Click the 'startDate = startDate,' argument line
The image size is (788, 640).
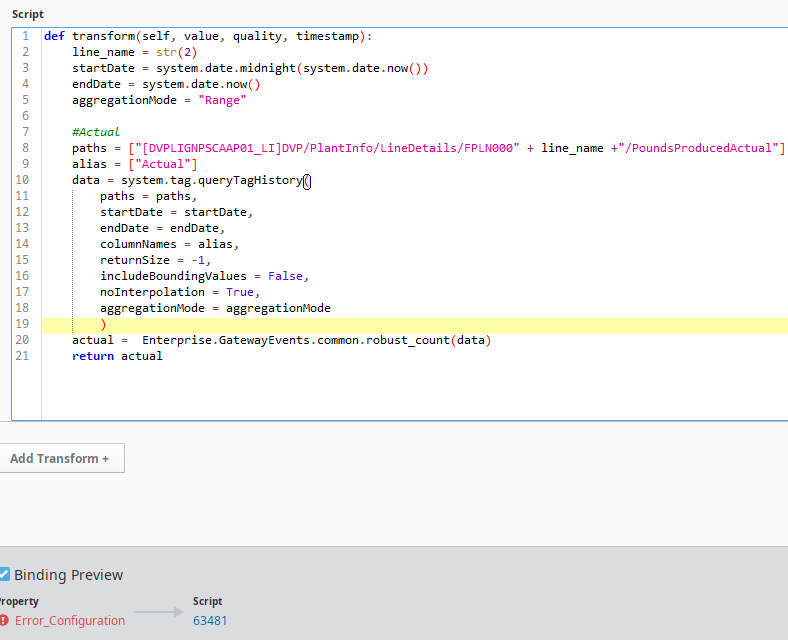pyautogui.click(x=176, y=212)
